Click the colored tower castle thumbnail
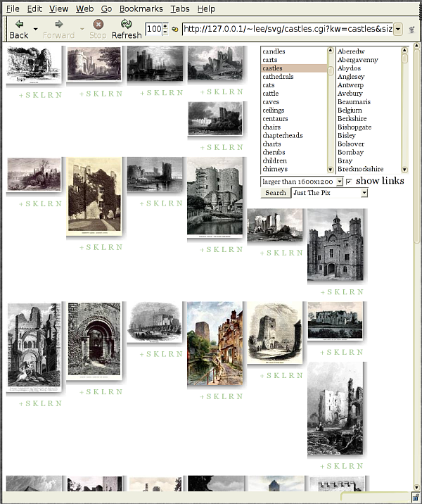Viewport: 422px width, 504px height. coord(215,344)
